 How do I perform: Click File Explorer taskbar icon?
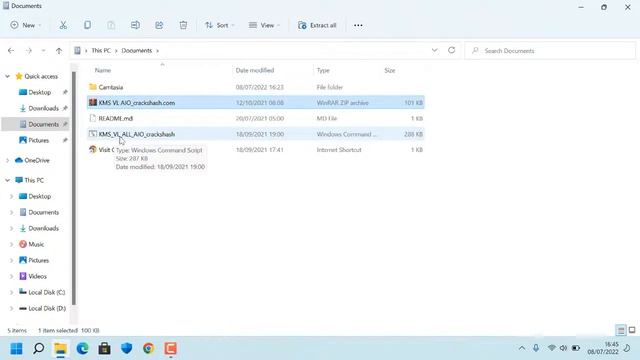[x=60, y=349]
